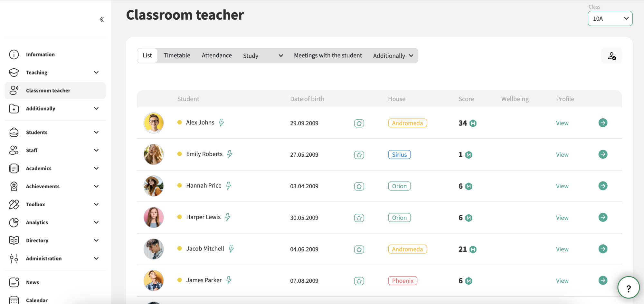Expand the Administration sidebar section
This screenshot has width=644, height=304.
point(55,259)
